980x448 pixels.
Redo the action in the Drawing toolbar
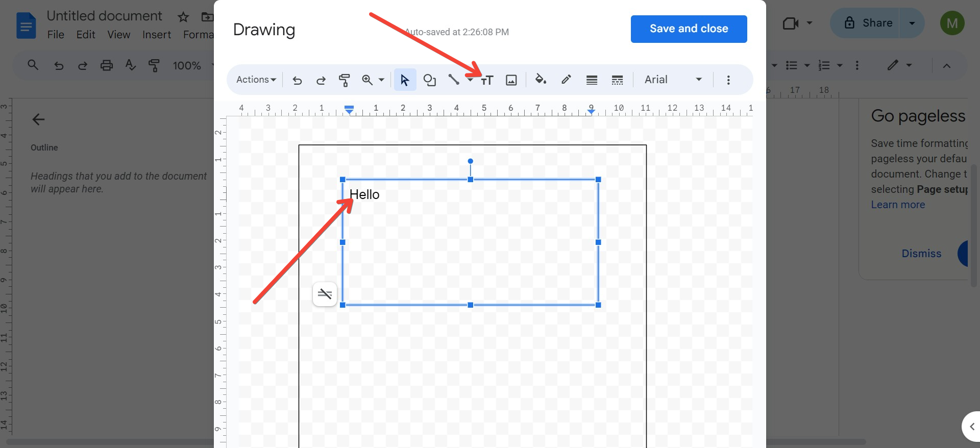[x=321, y=80]
